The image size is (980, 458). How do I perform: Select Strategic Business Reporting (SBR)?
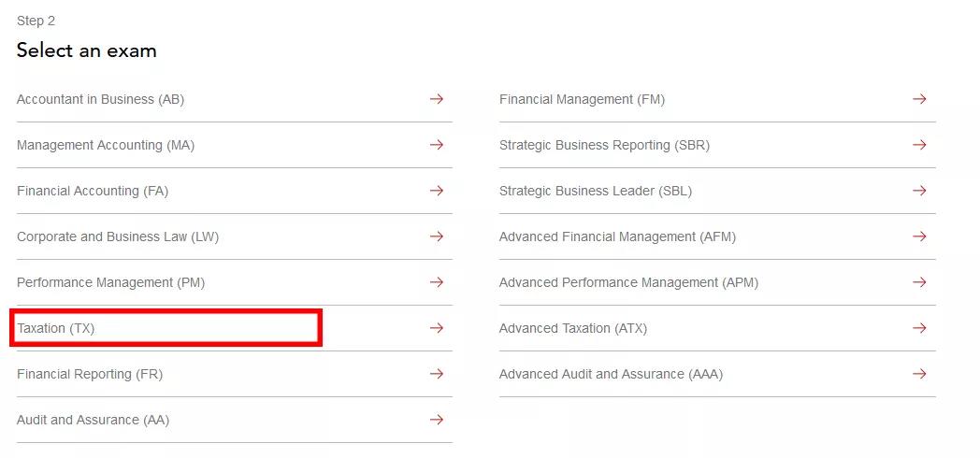[604, 145]
